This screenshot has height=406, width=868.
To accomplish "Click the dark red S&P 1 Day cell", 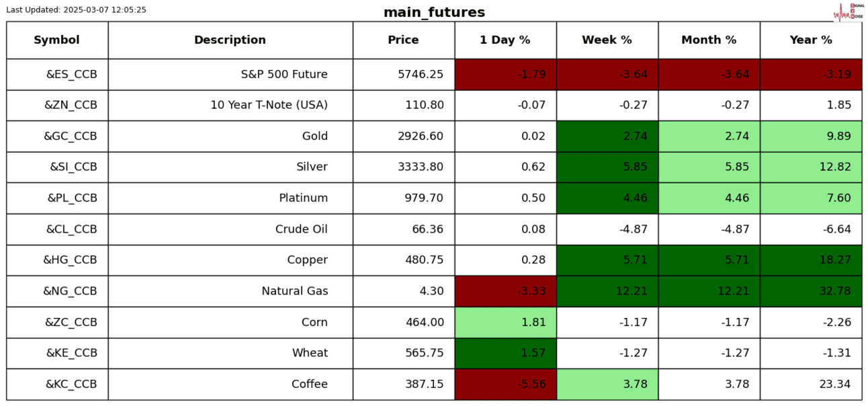I will pyautogui.click(x=505, y=75).
